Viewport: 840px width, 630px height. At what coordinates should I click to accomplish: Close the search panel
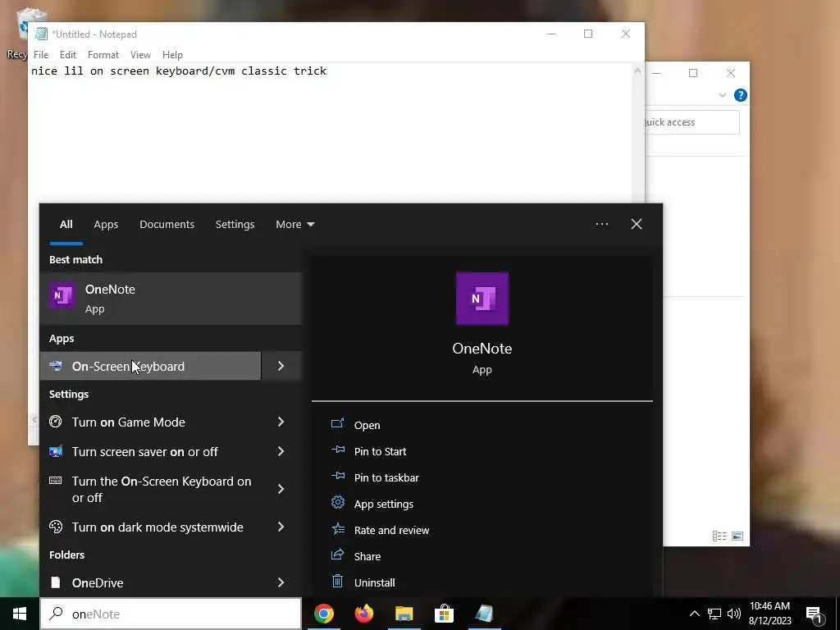637,224
